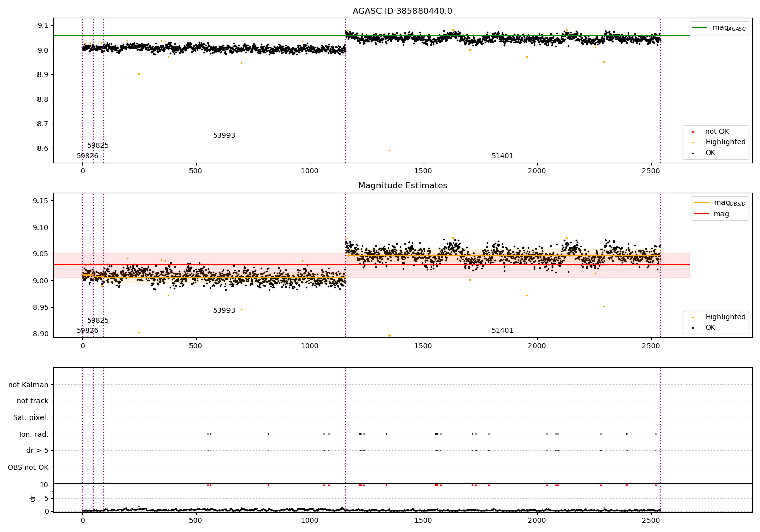Click the 8.6 y-axis tick label
The image size is (760, 532).
pos(43,148)
